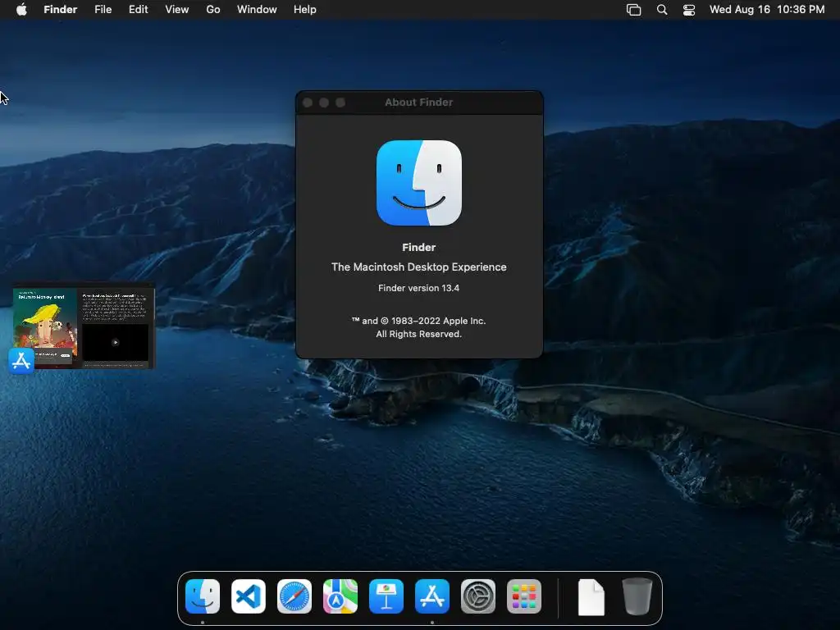Open the Finder menu in menu bar
This screenshot has height=630, width=840.
coord(60,10)
